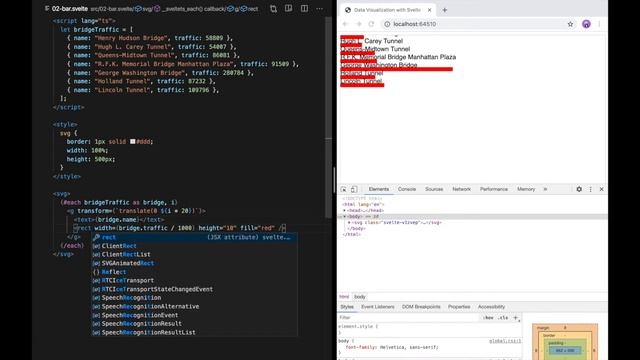Viewport: 640px width, 360px height.
Task: Open the Performance tab in DevTools
Action: pyautogui.click(x=493, y=189)
